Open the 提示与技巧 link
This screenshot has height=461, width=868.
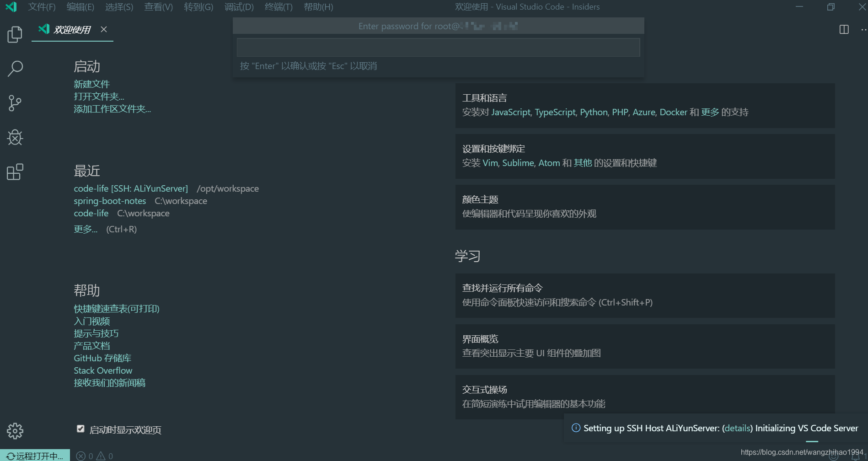click(x=96, y=333)
